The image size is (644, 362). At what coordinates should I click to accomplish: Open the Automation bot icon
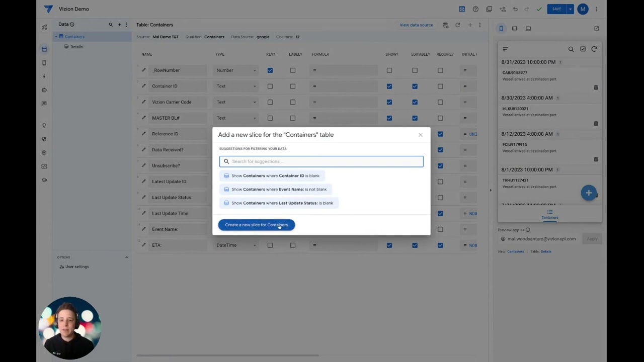coord(44,90)
